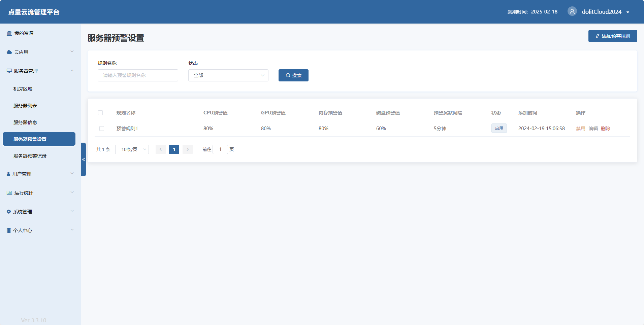Click the 添加预警规则 button
Viewport: 644px width, 325px height.
point(612,36)
